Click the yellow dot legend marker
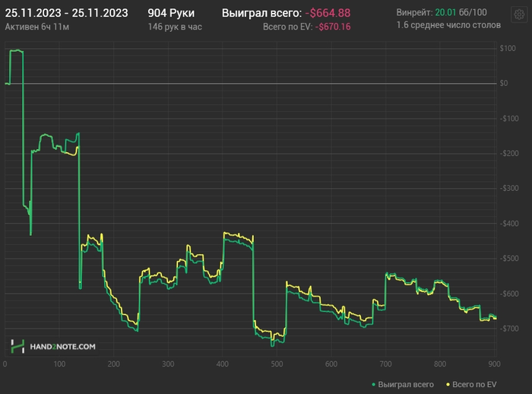 click(448, 384)
